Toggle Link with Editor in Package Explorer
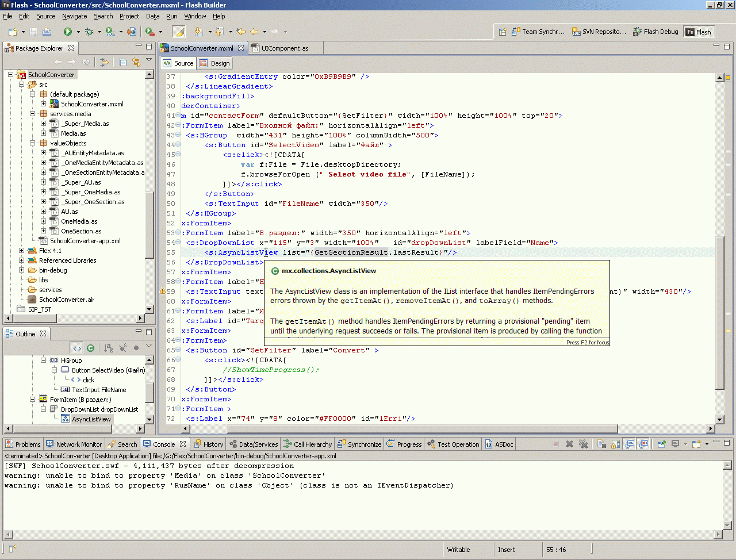The image size is (736, 560). pyautogui.click(x=136, y=62)
